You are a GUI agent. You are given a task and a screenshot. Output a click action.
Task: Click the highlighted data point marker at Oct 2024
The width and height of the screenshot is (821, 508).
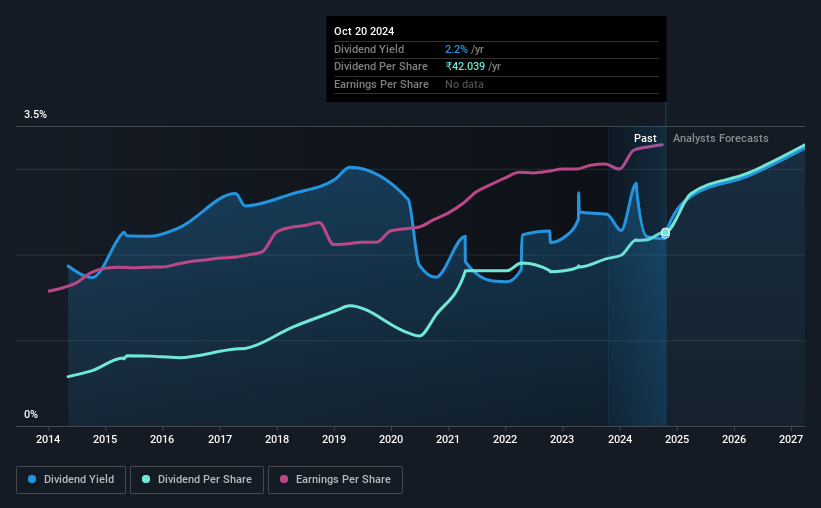665,233
